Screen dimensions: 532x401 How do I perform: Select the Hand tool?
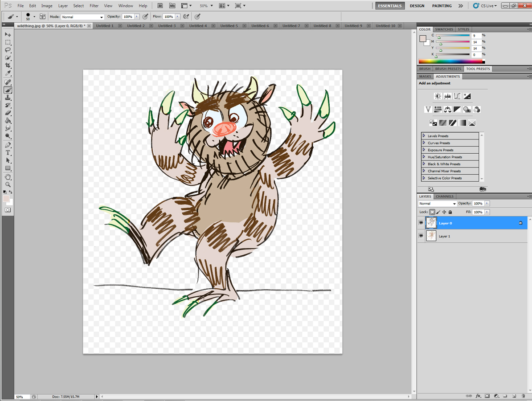click(x=8, y=177)
